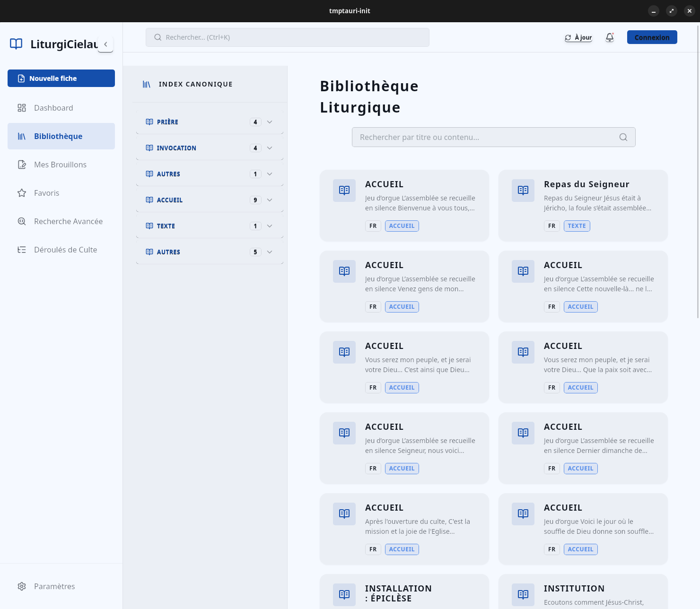Expand the PRIÈRE category
Screen dimensions: 700x609
270,122
